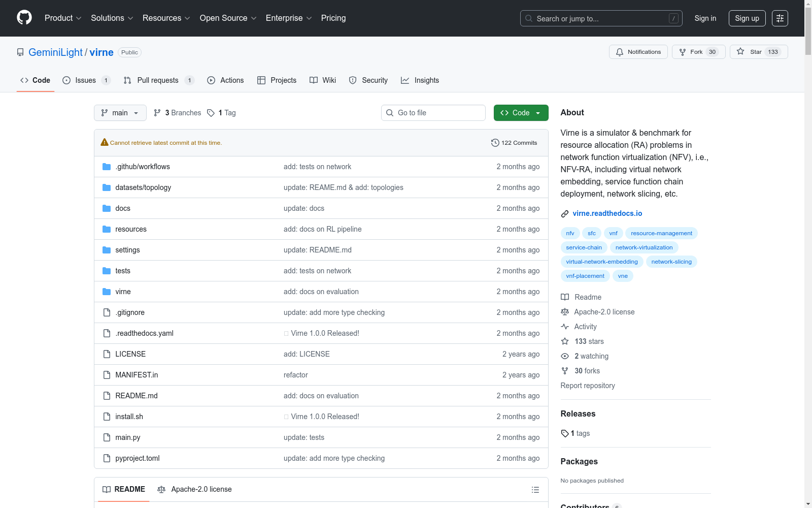Expand the Solutions menu

(112, 18)
